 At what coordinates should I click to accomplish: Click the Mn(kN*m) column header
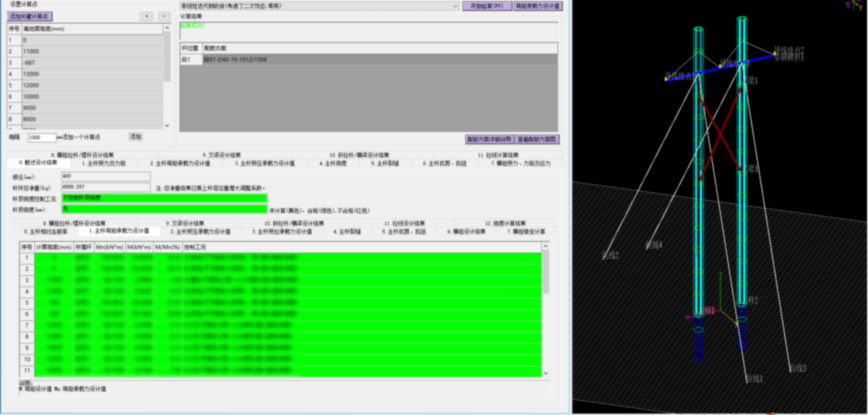click(109, 247)
